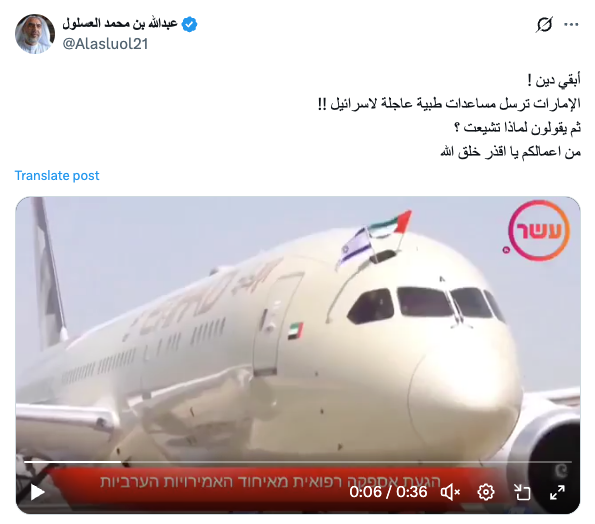Unmute the video sound

450,492
